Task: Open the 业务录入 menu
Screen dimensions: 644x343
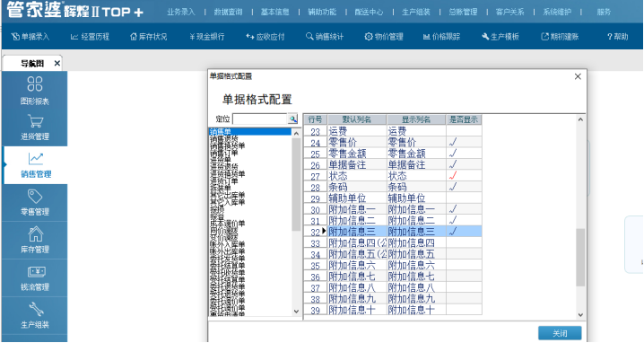Action: pyautogui.click(x=180, y=12)
